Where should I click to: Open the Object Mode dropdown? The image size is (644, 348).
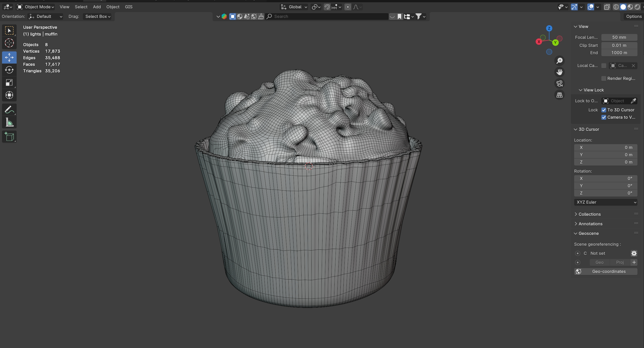pyautogui.click(x=36, y=7)
